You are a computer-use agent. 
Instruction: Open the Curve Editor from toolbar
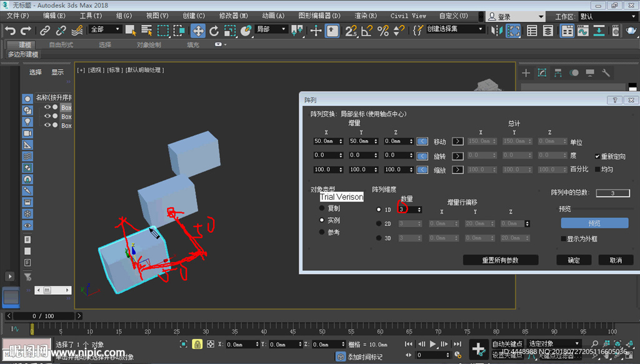583,31
